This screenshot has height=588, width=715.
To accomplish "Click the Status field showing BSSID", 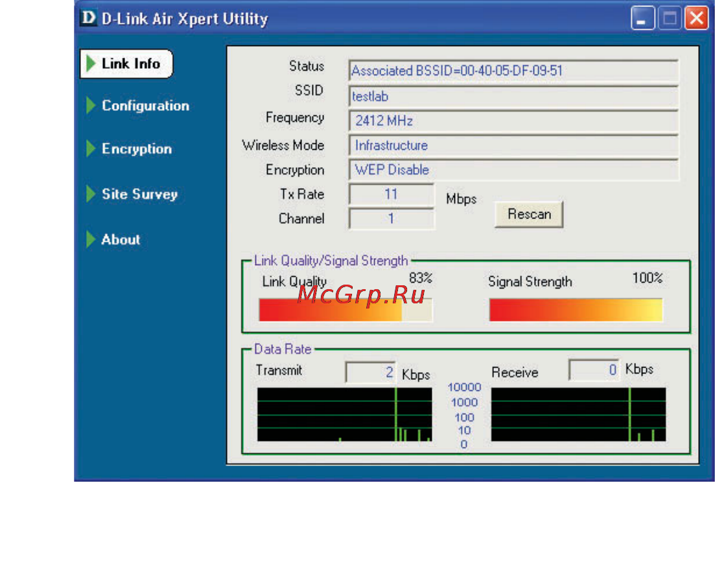I will click(513, 71).
